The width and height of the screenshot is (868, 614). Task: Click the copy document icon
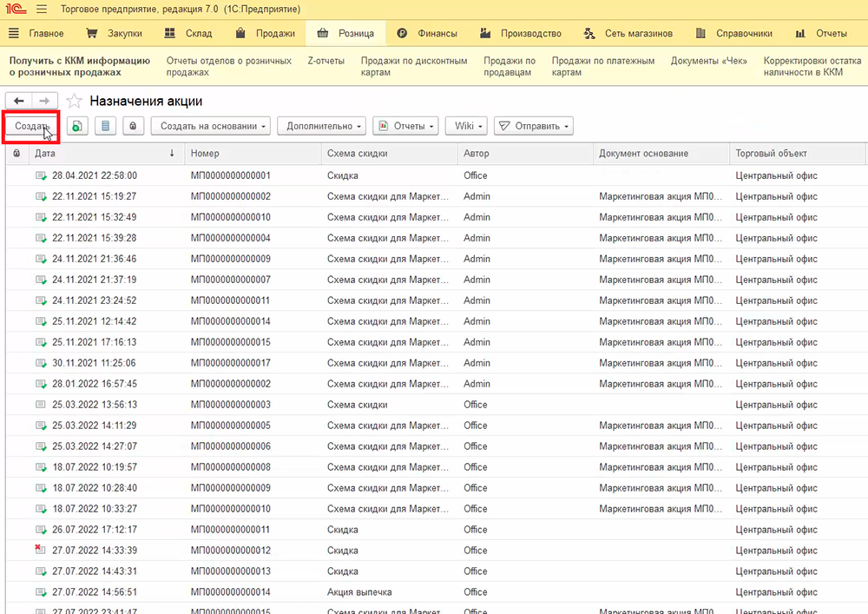78,126
